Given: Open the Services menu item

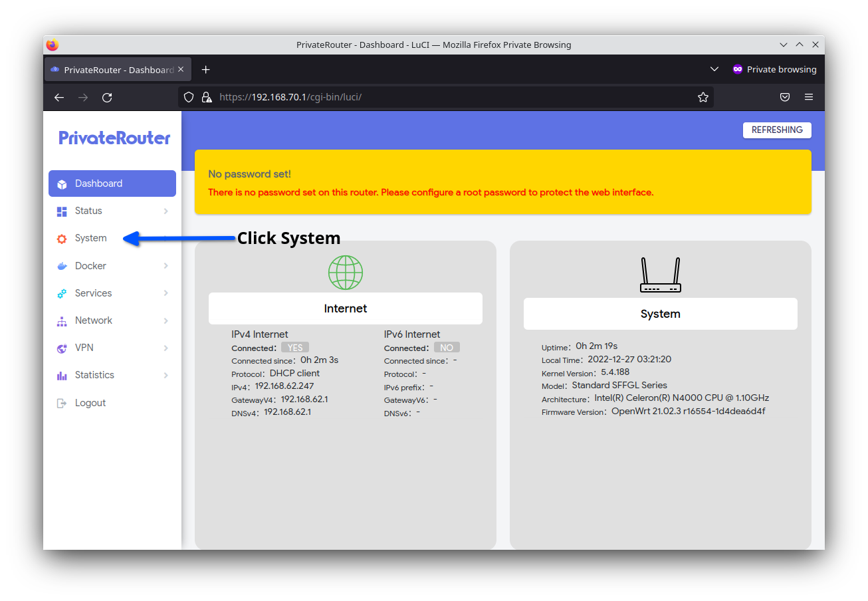Looking at the screenshot, I should pyautogui.click(x=112, y=293).
